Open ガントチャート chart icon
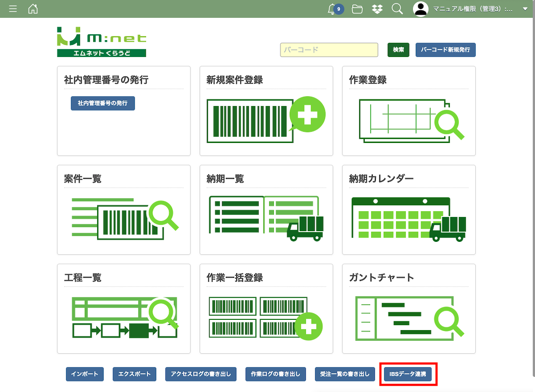This screenshot has width=535, height=392. pos(408,318)
